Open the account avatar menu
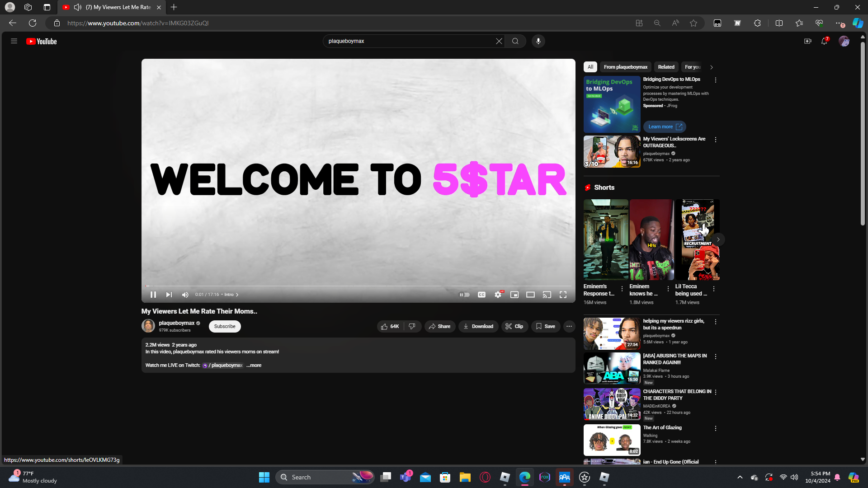 click(844, 41)
